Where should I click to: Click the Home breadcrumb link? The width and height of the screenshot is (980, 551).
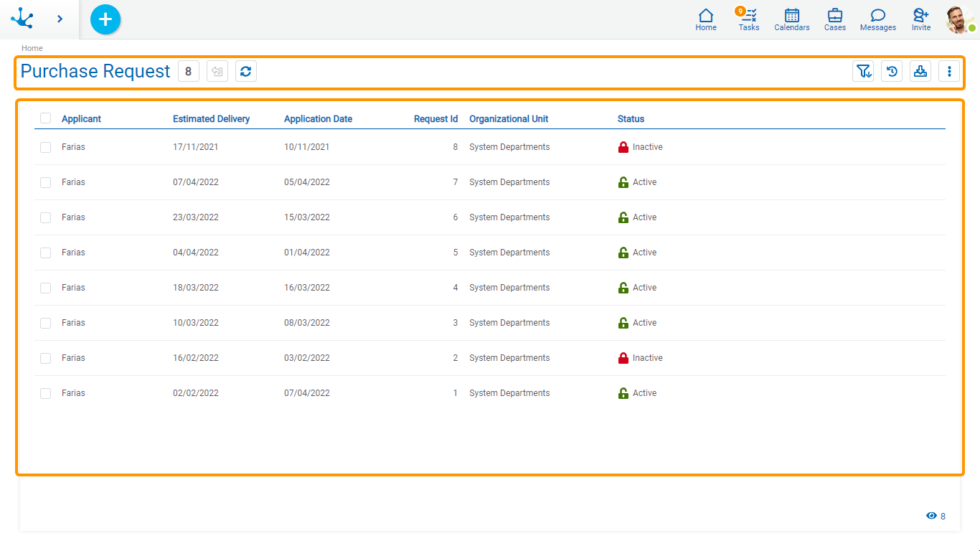click(32, 48)
